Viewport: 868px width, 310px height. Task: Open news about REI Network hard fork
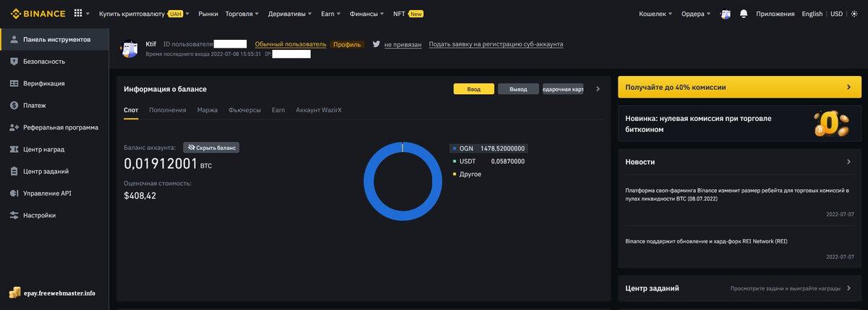[x=706, y=240]
